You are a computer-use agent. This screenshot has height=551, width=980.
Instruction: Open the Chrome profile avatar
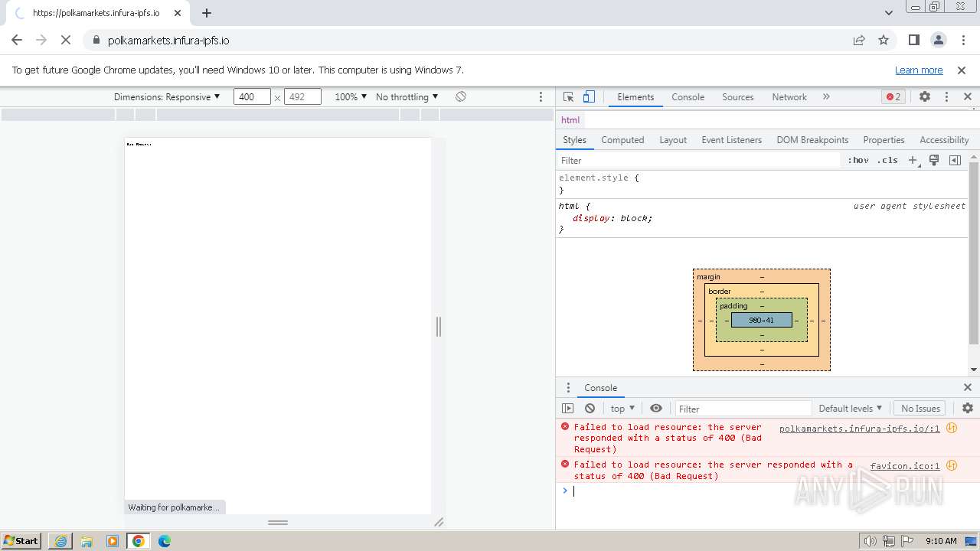(x=938, y=41)
